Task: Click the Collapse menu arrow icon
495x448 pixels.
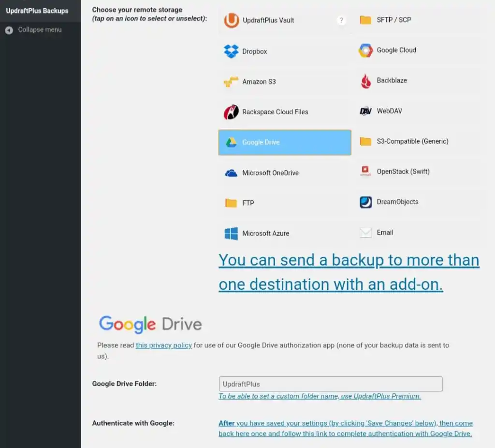Action: click(x=9, y=30)
